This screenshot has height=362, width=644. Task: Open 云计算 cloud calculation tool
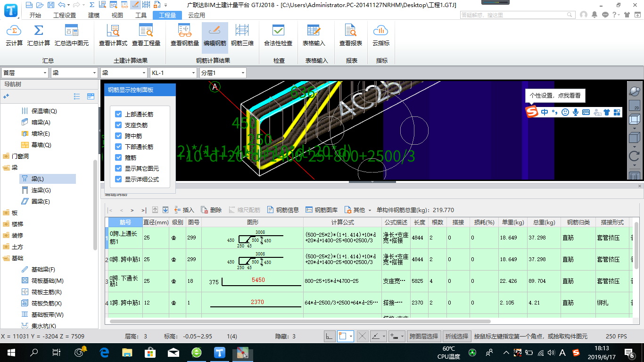tap(14, 32)
